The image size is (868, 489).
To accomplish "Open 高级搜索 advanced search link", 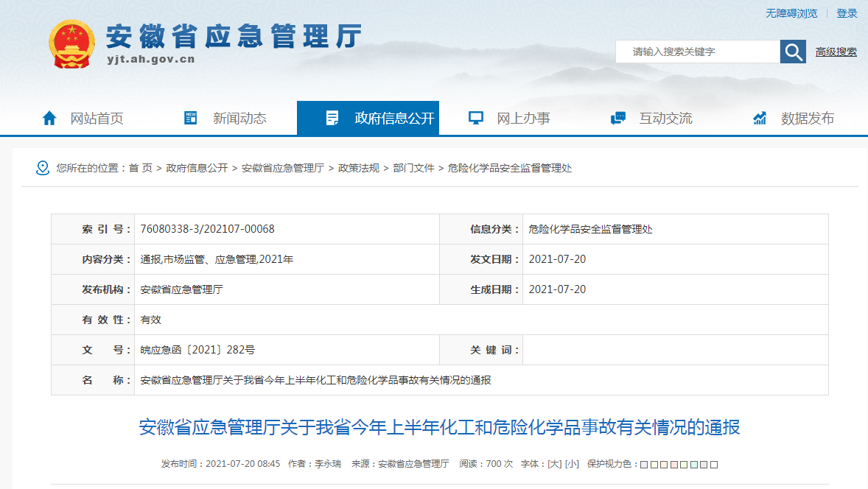I will [836, 52].
